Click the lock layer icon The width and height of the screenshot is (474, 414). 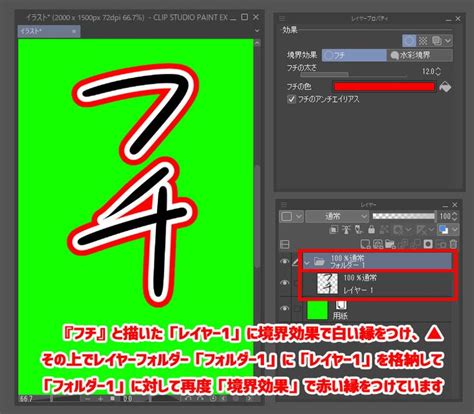coord(371,229)
